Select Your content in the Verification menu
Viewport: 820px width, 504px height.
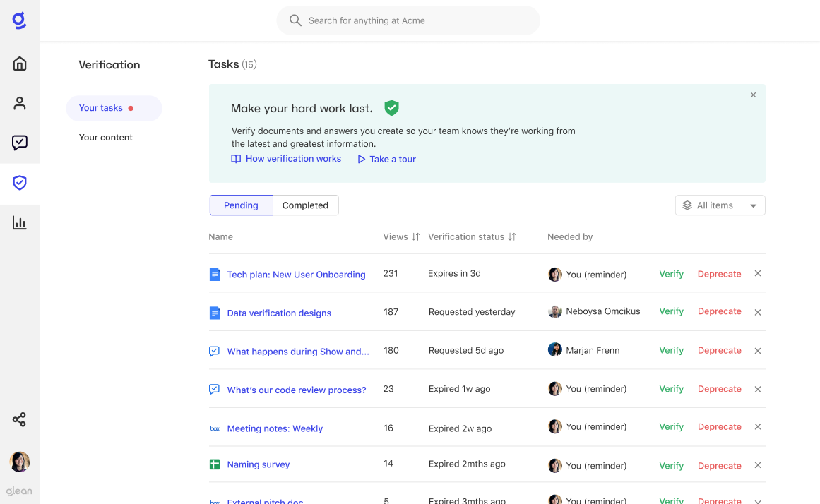click(x=105, y=137)
